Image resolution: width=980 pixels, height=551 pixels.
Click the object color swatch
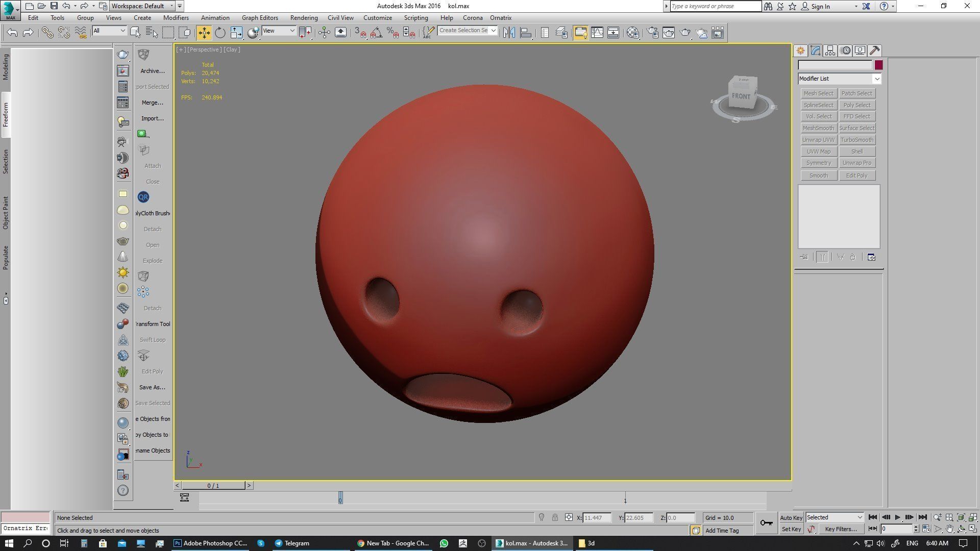878,65
